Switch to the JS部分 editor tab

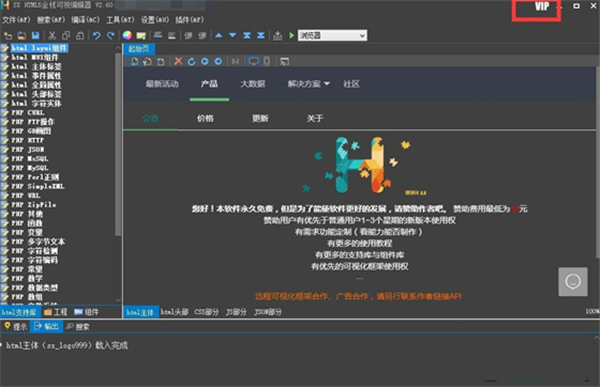click(x=236, y=312)
